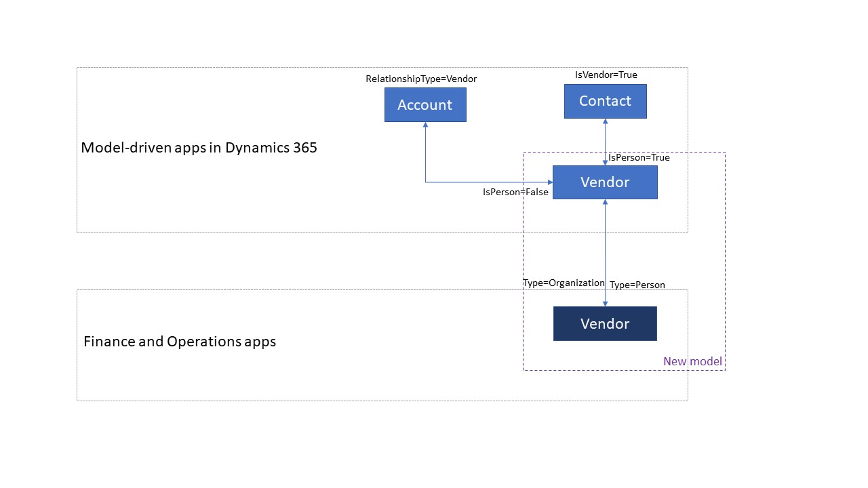868x488 pixels.
Task: Click the IsPerson=False label
Action: (x=515, y=192)
